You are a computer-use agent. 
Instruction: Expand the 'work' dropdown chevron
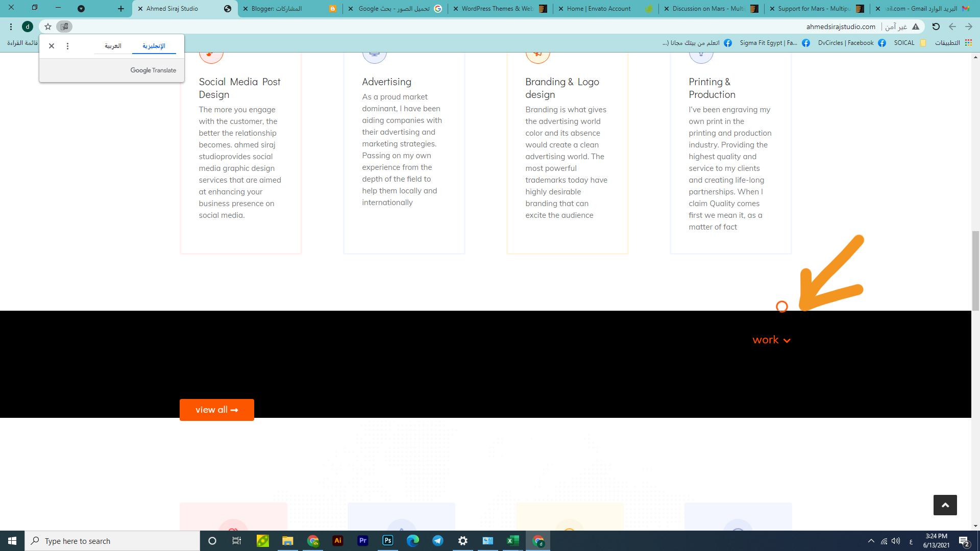coord(787,341)
